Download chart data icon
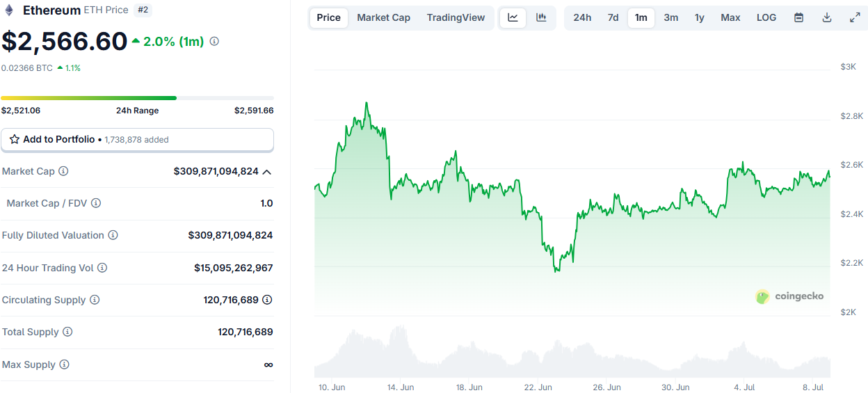This screenshot has height=393, width=868. pyautogui.click(x=827, y=17)
